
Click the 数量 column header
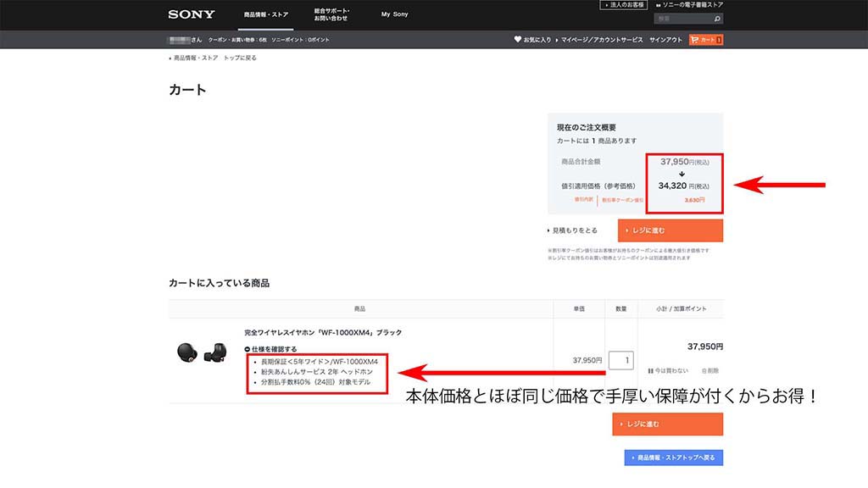(x=621, y=308)
